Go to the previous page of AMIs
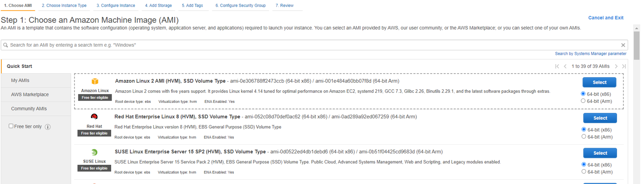Image resolution: width=644 pixels, height=184 pixels. click(x=565, y=66)
